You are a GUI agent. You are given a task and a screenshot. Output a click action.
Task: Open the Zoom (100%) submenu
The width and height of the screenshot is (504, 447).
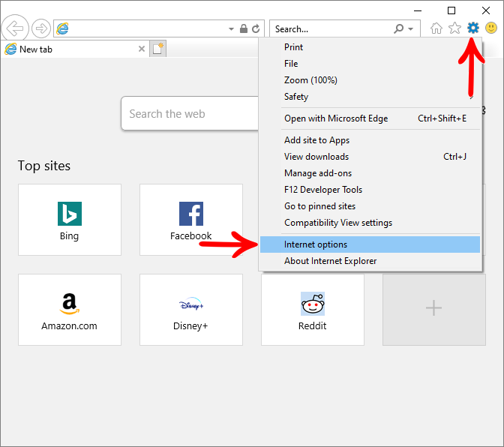370,80
